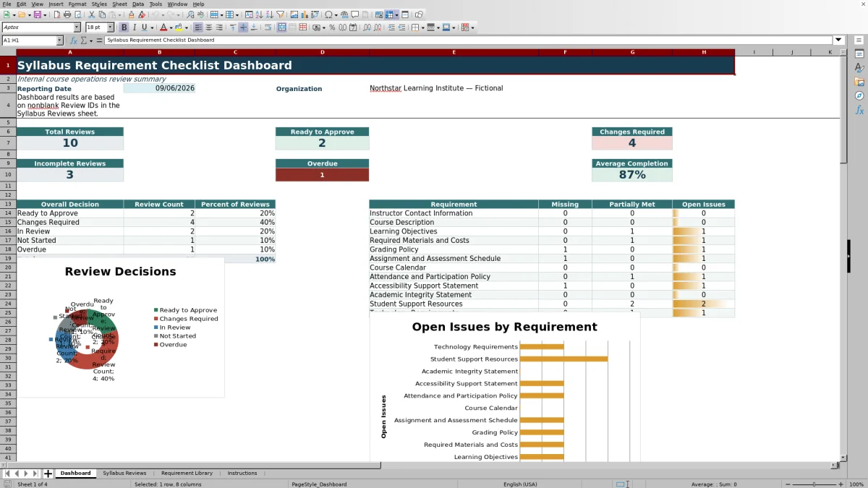868x488 pixels.
Task: Click the Export as PDF icon
Action: coord(57,14)
